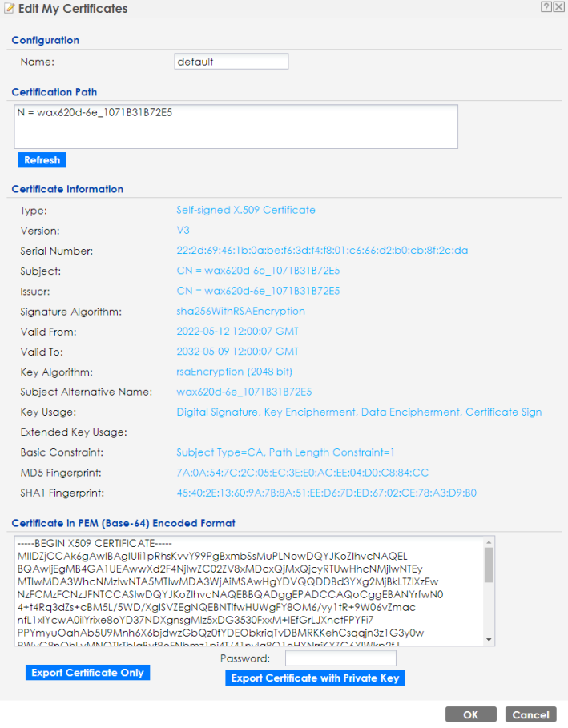Select the Certification Path text box
Screen dimensions: 568x728
point(236,127)
